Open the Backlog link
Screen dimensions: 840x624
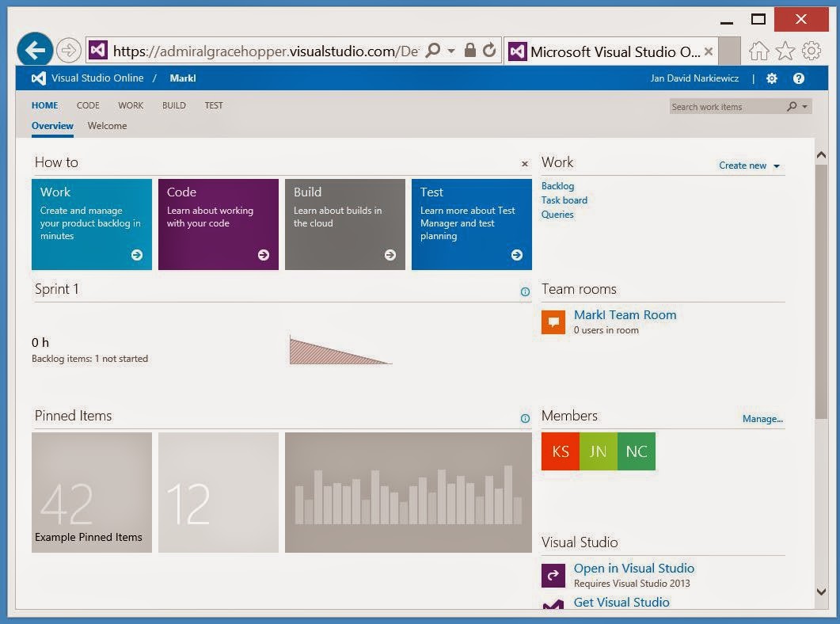557,186
